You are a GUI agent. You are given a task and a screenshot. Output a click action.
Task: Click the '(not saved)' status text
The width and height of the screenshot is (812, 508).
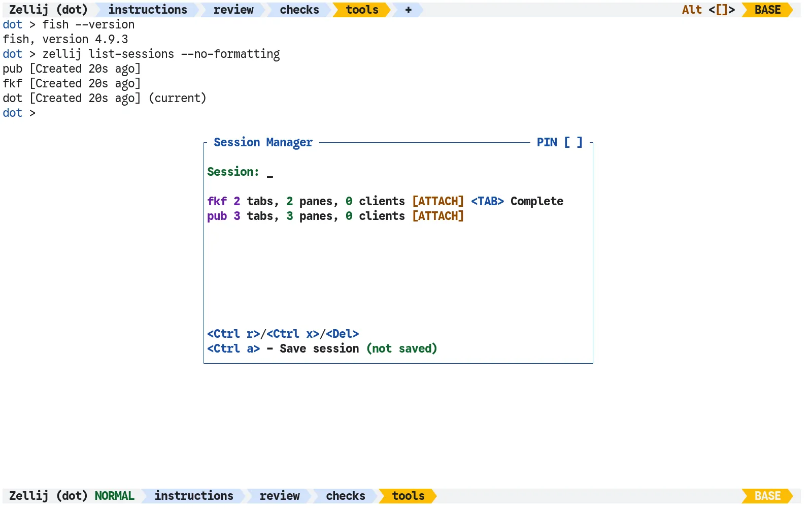(401, 348)
